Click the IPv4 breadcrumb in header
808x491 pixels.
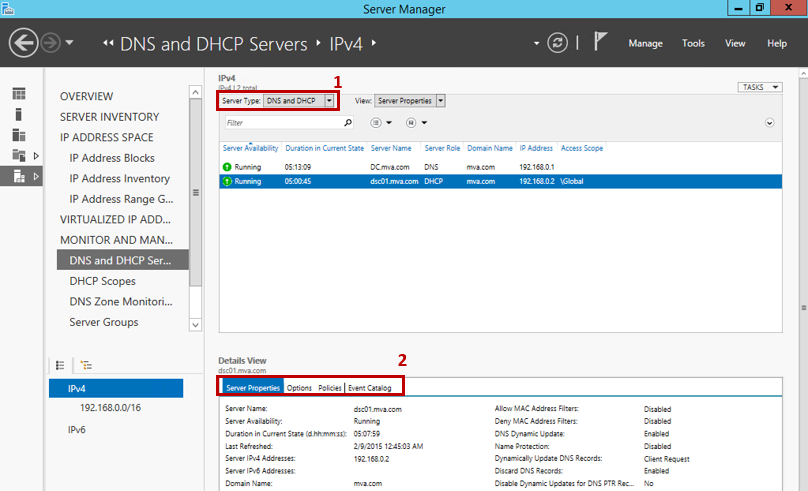coord(346,44)
